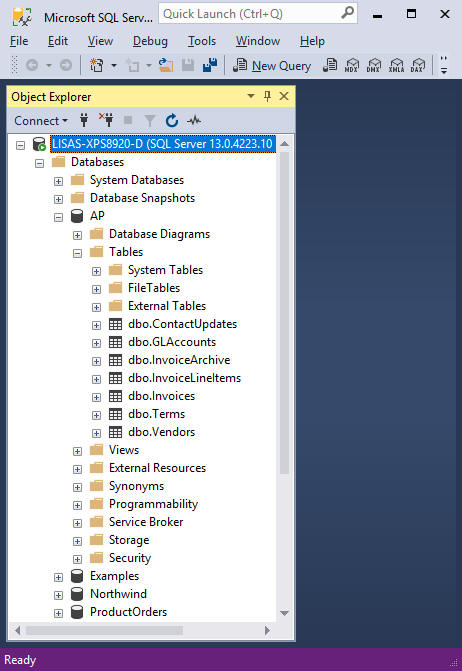
Task: Open the Connect dropdown in Object Explorer
Action: click(x=41, y=121)
